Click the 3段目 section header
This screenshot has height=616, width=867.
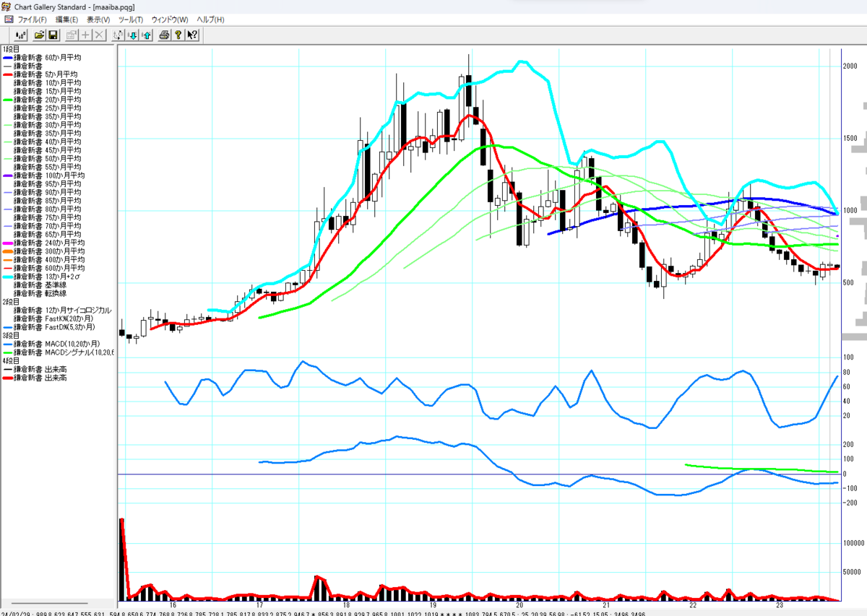(x=11, y=335)
